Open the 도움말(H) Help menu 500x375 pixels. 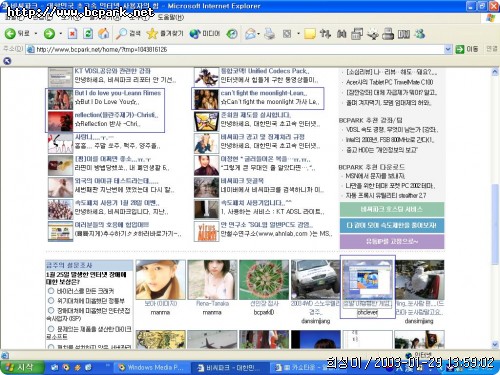[170, 17]
